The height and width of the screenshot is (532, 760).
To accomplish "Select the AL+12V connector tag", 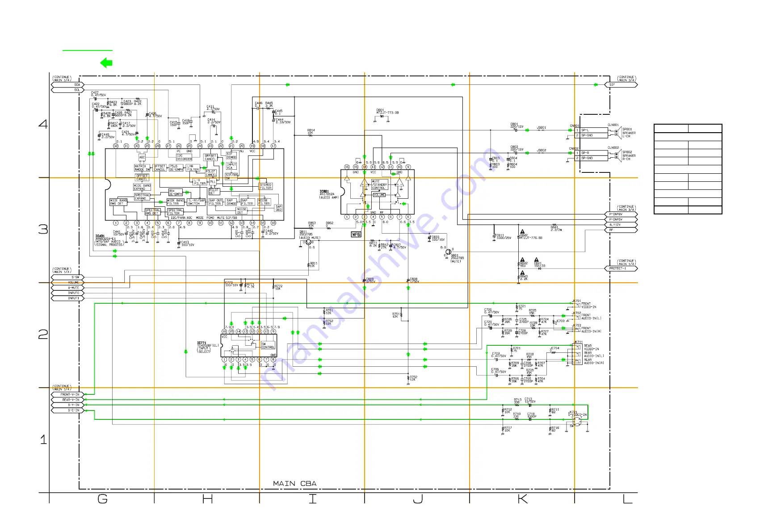I will (621, 225).
